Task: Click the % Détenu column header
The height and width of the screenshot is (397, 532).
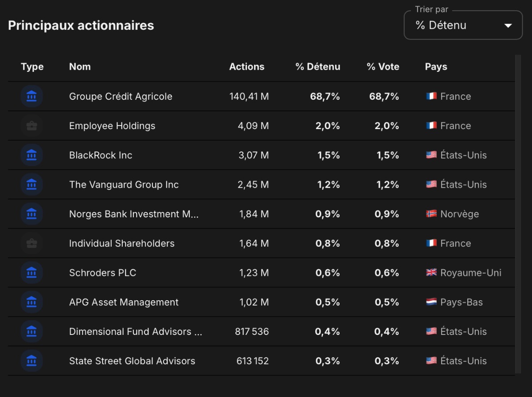Action: click(x=318, y=67)
